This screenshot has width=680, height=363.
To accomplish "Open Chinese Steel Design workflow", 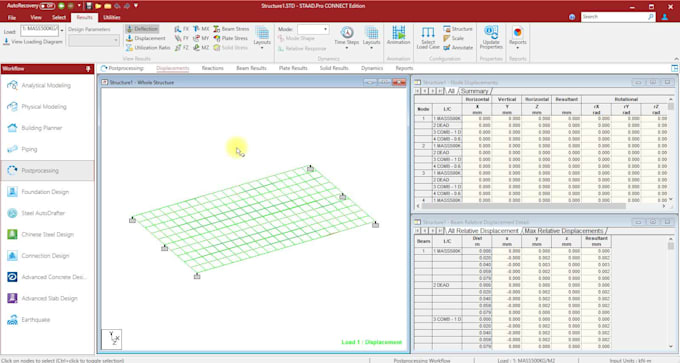I will [47, 234].
